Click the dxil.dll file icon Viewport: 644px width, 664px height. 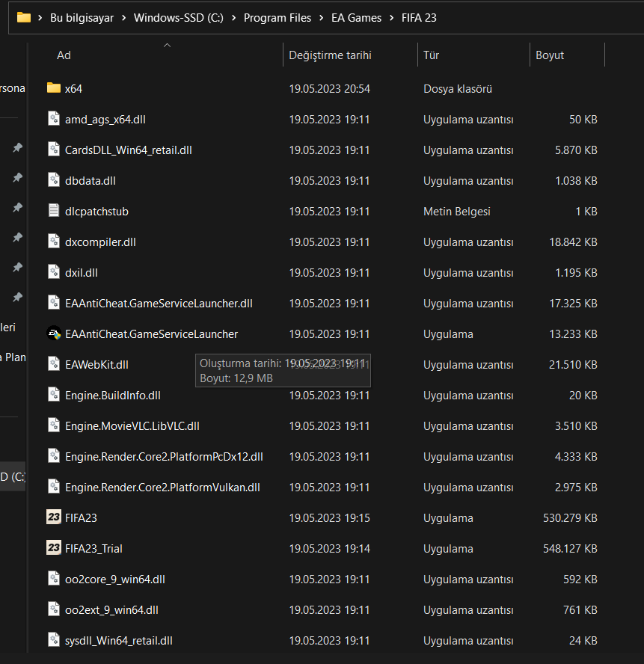click(x=54, y=272)
